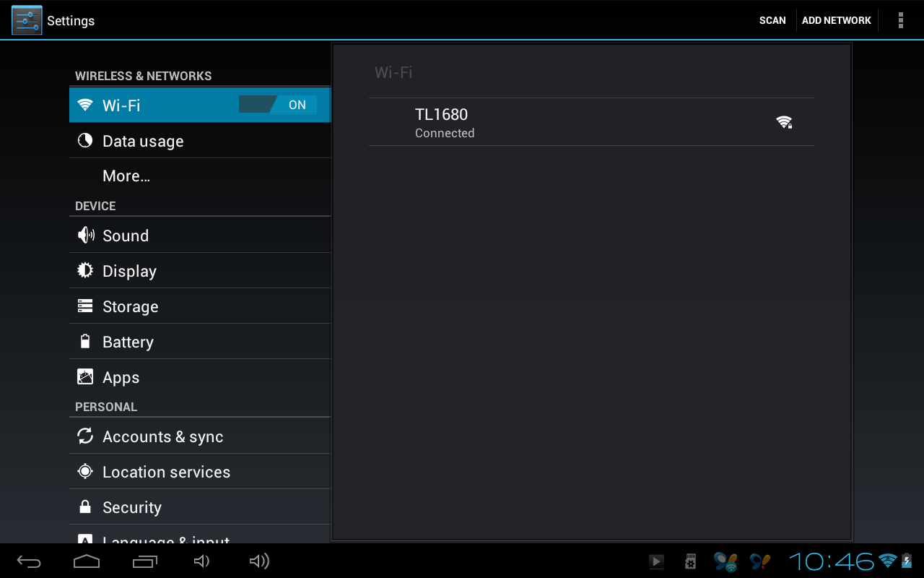This screenshot has height=578, width=924.
Task: Open Location services settings
Action: pos(200,472)
